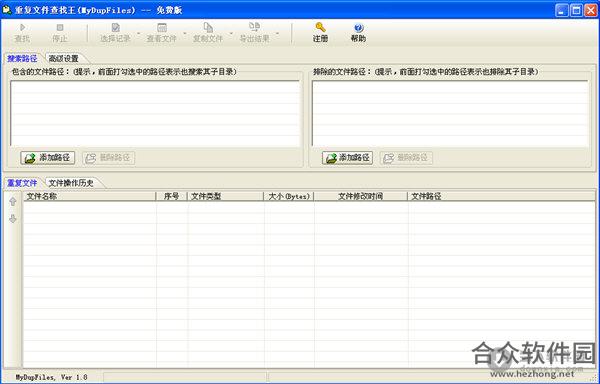
Task: Sort by the 序号 column header
Action: point(171,196)
